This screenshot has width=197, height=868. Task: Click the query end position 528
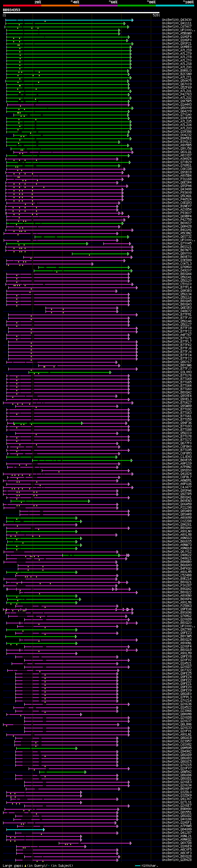tap(155, 15)
